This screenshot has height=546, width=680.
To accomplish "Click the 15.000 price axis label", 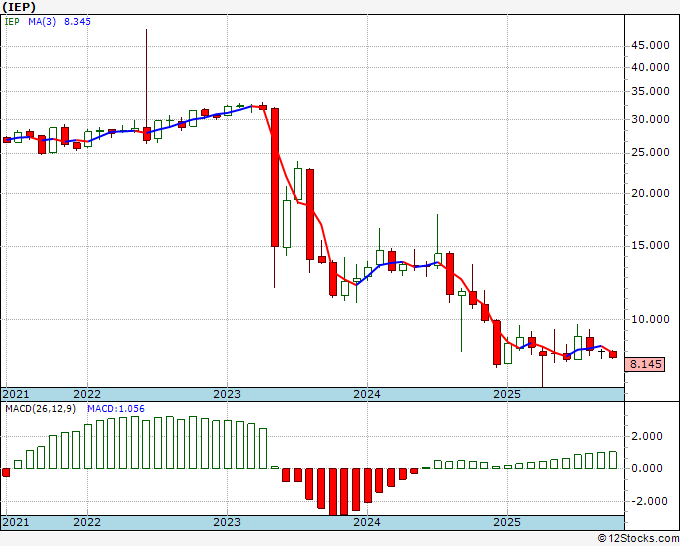I will [650, 245].
